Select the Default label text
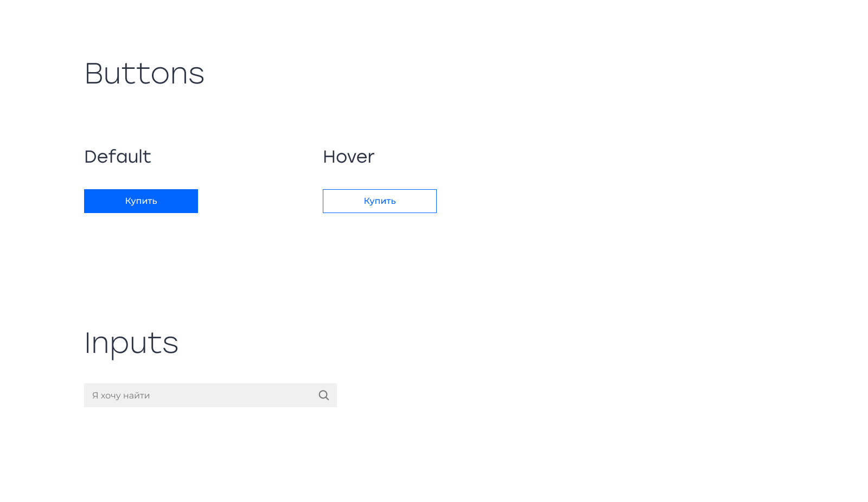The width and height of the screenshot is (868, 502). (117, 157)
